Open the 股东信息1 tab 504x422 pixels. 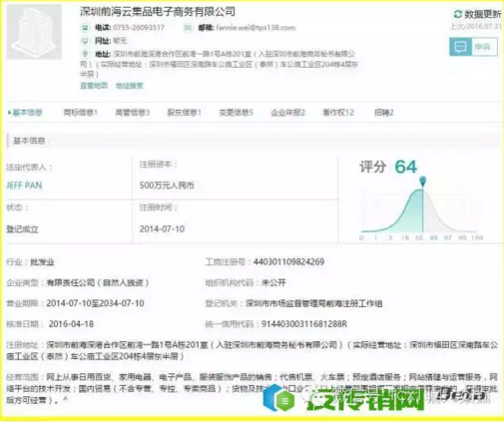point(184,113)
